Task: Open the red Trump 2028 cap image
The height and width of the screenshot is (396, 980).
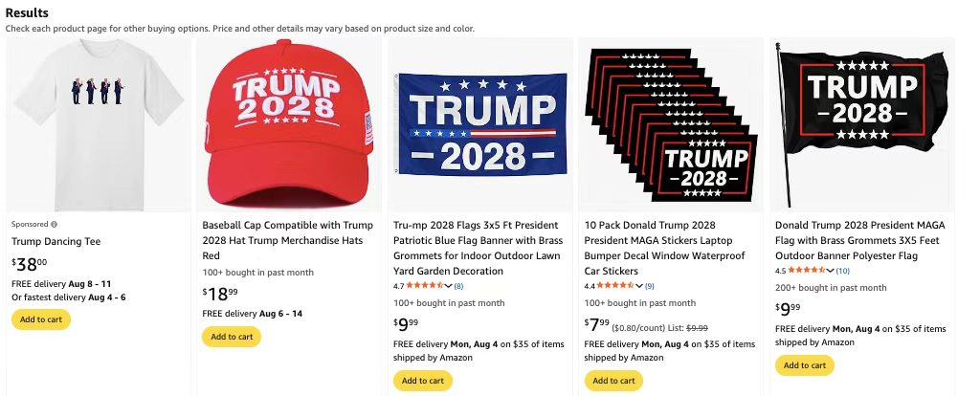Action: pyautogui.click(x=289, y=125)
